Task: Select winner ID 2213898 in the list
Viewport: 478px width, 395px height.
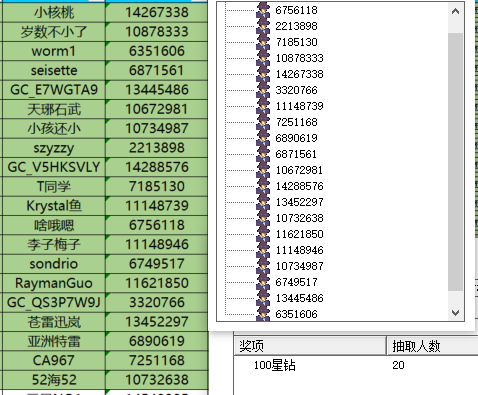Action: 296,26
